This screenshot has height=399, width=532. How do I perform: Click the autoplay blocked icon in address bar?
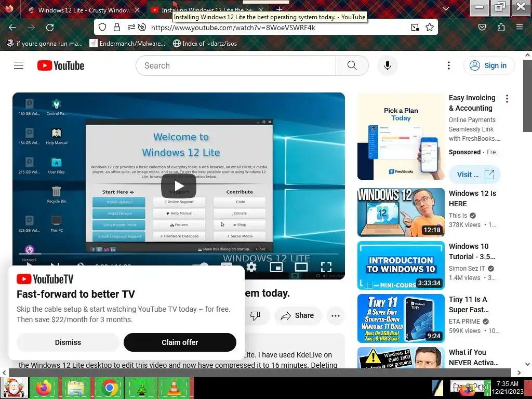pos(142,27)
